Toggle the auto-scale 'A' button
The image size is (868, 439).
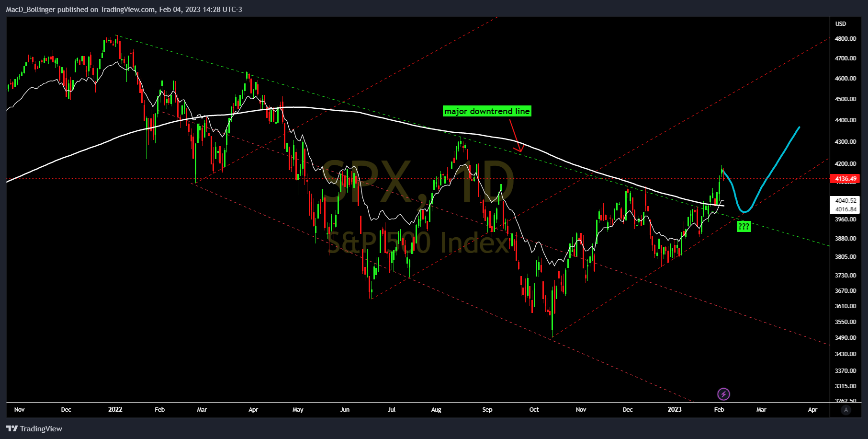point(846,410)
